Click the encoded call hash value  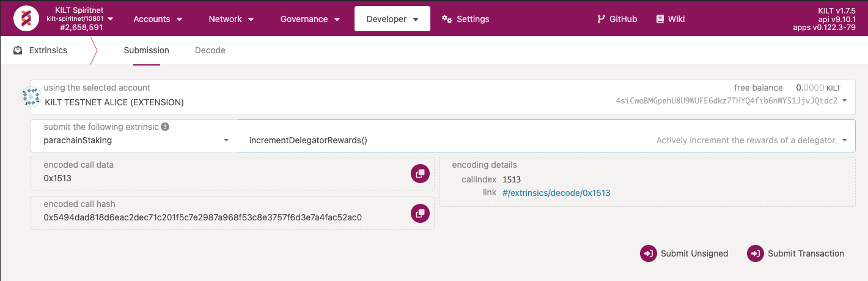(203, 217)
